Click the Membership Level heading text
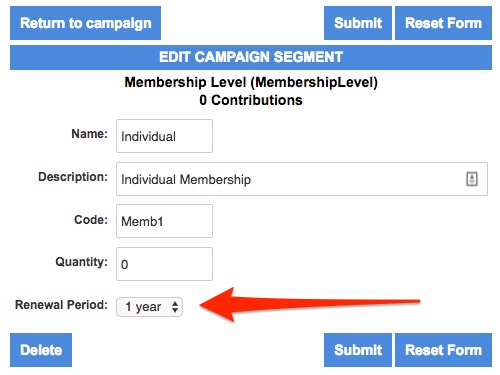500x375 pixels. (x=251, y=82)
